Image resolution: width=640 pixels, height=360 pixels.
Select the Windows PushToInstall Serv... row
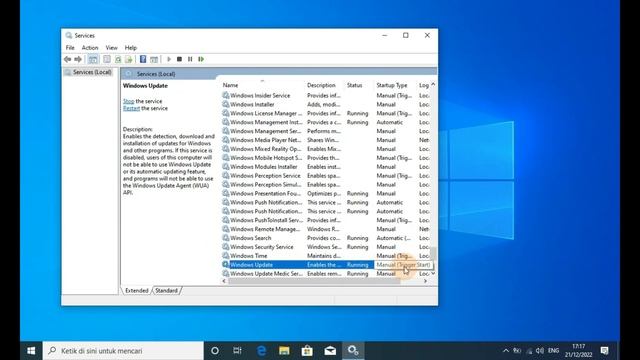[326, 220]
